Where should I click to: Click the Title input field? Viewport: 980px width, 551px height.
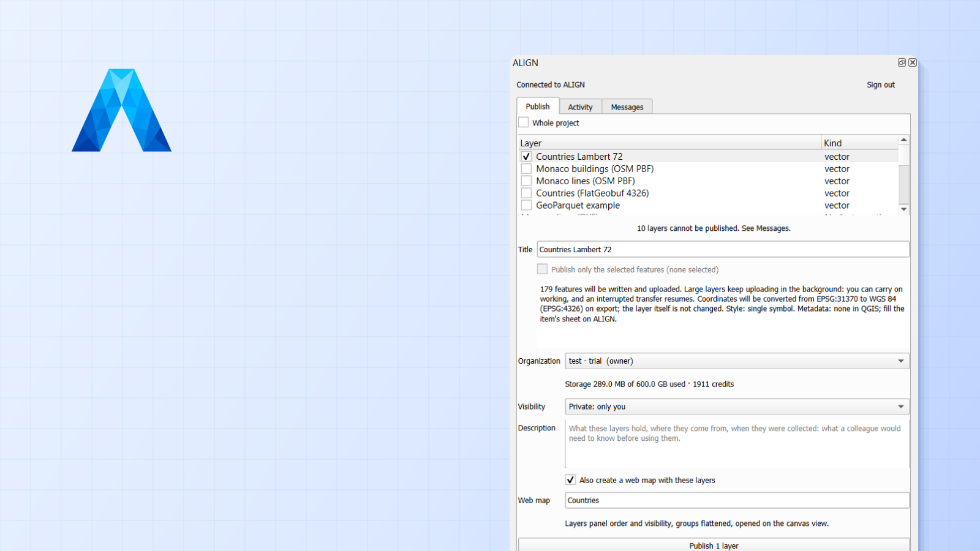723,250
